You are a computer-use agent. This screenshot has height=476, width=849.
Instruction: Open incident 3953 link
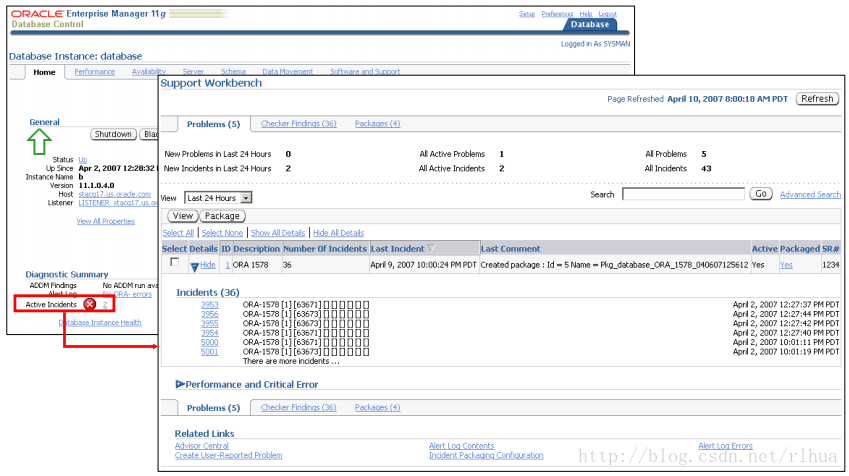click(x=210, y=304)
